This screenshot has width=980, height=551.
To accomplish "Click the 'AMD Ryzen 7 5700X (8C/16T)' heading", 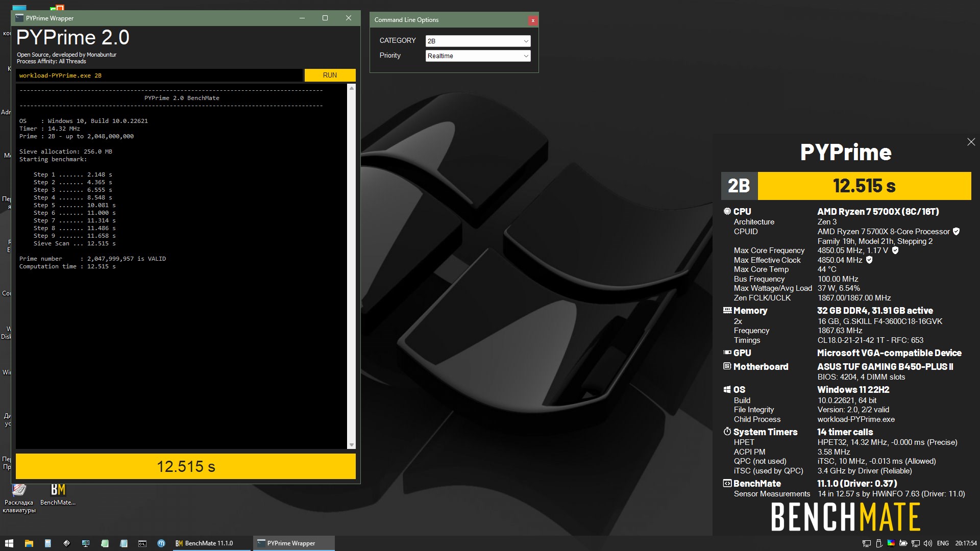I will pos(878,211).
